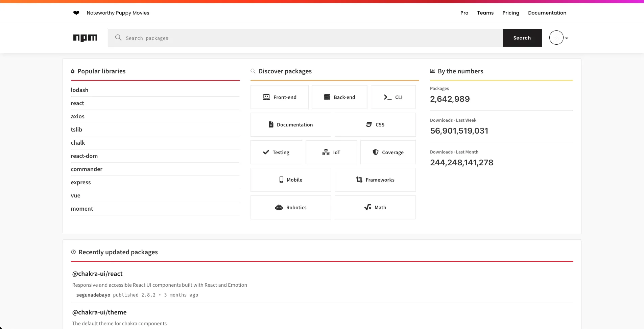Focus the Search packages input field
644x329 pixels.
(305, 38)
